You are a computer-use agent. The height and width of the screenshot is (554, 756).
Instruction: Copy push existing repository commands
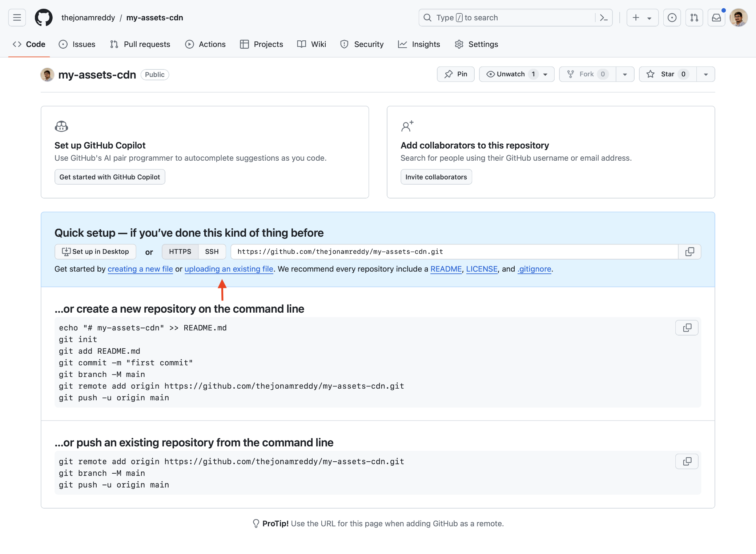coord(687,461)
